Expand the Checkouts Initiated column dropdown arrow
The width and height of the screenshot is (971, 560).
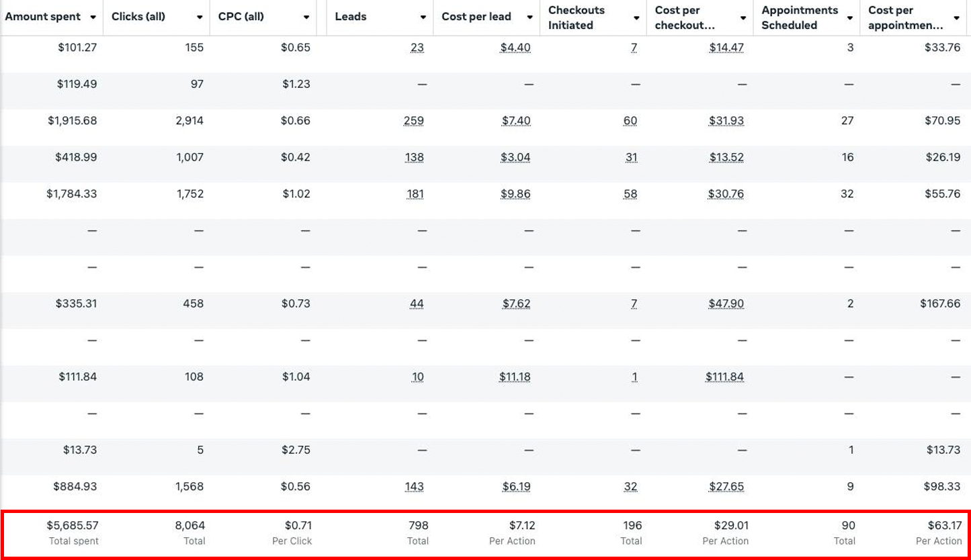[x=636, y=18]
